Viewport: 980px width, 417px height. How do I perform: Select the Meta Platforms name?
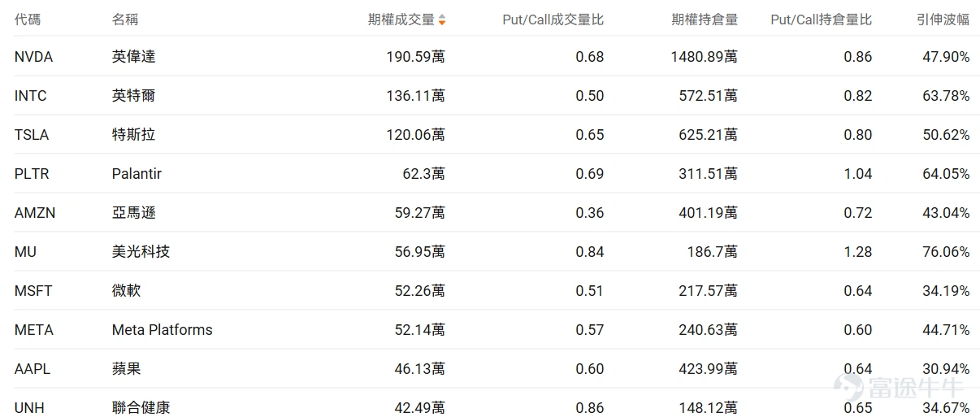click(x=163, y=330)
